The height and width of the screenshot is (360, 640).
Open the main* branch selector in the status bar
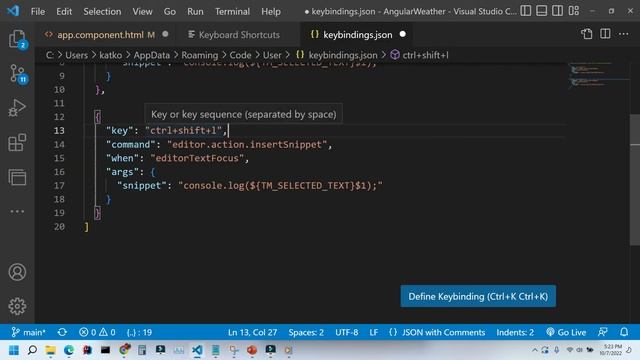tap(28, 332)
